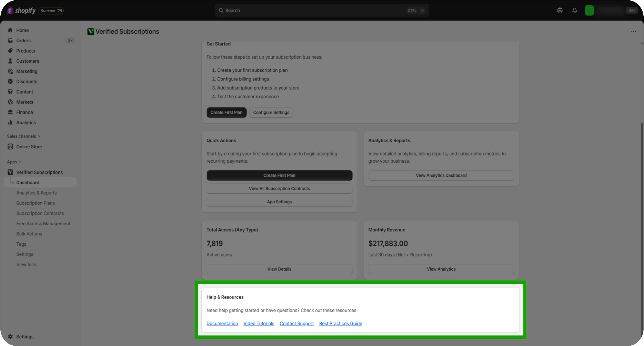This screenshot has width=644, height=346.
Task: Click View Details under Total Access
Action: pos(279,269)
